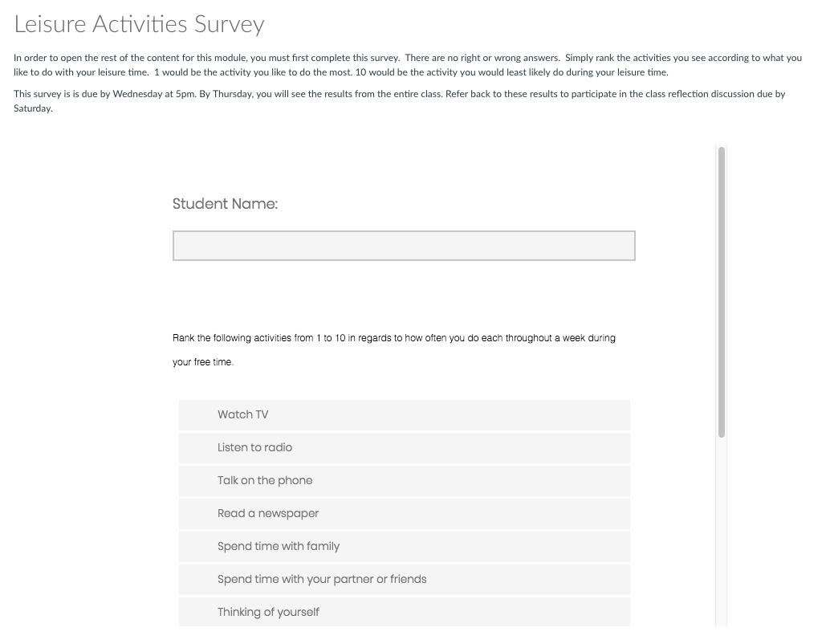This screenshot has height=644, width=826.
Task: Click into the Student Name text box
Action: coord(404,246)
